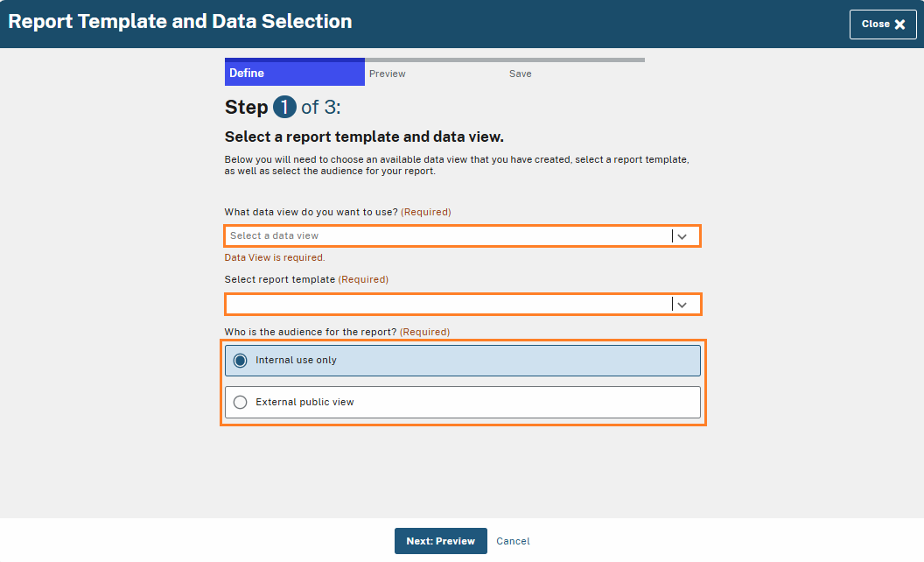Enable the currently unselected audience option

(x=240, y=402)
